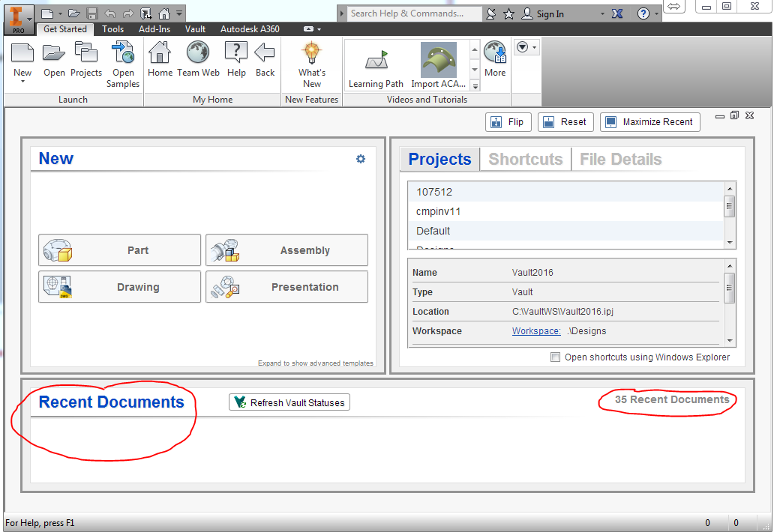Select the Projects panel tab
Viewport: 774px width, 532px height.
pos(439,160)
